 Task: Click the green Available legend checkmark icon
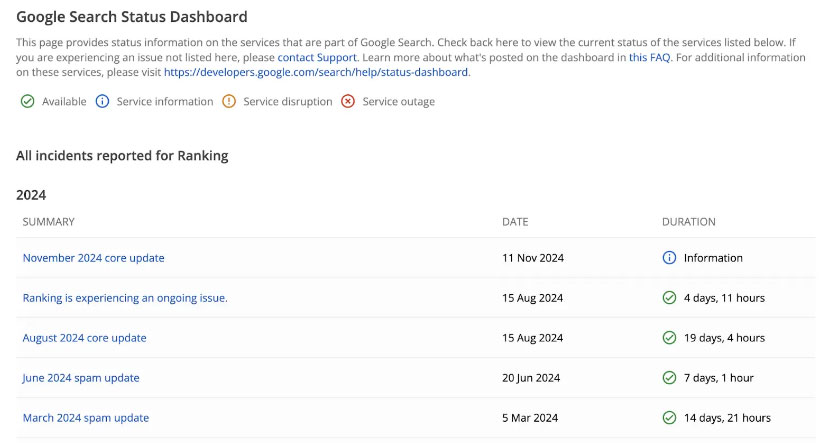pyautogui.click(x=27, y=101)
